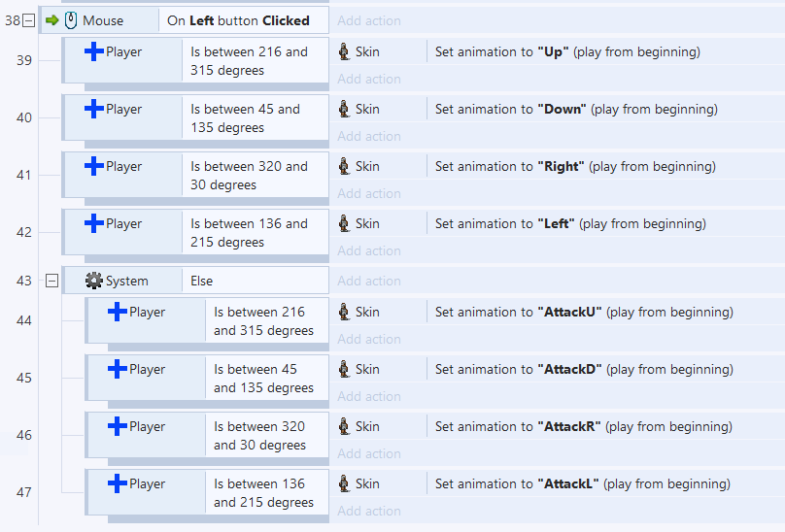This screenshot has width=785, height=532.
Task: Click the Player plus icon in event 40
Action: pos(93,109)
